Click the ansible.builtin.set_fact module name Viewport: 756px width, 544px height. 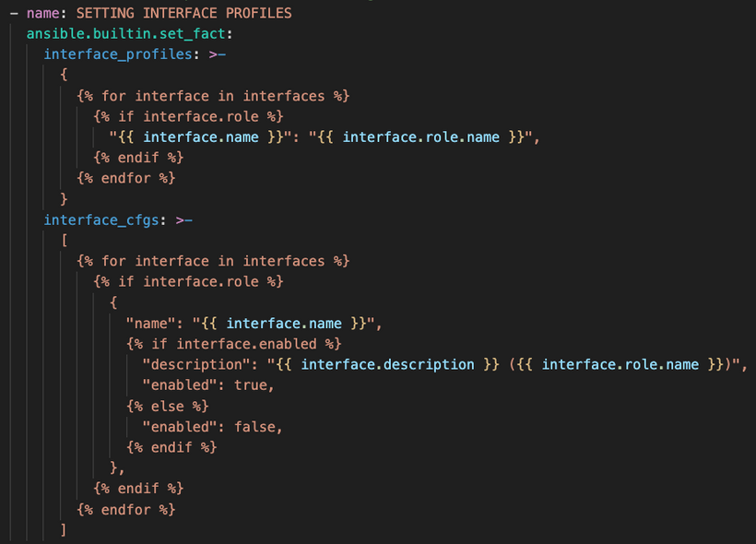[126, 34]
